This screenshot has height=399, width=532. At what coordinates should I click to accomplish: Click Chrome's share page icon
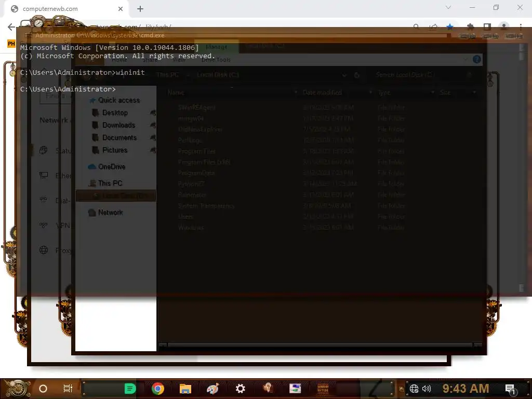[433, 26]
